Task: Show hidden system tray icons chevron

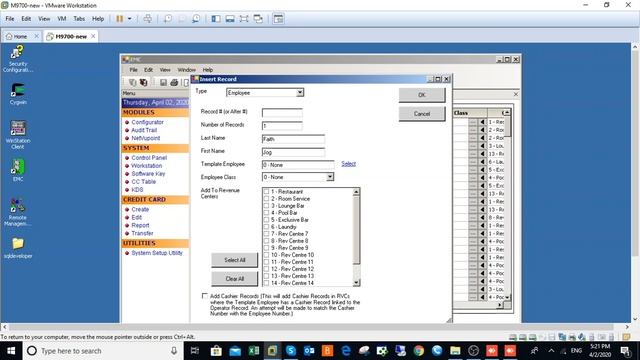Action: tap(551, 351)
